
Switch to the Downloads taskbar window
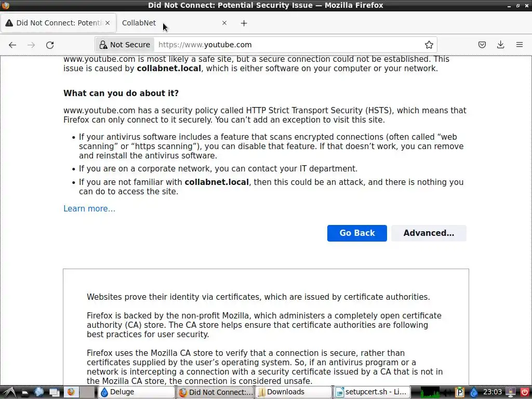tap(293, 392)
